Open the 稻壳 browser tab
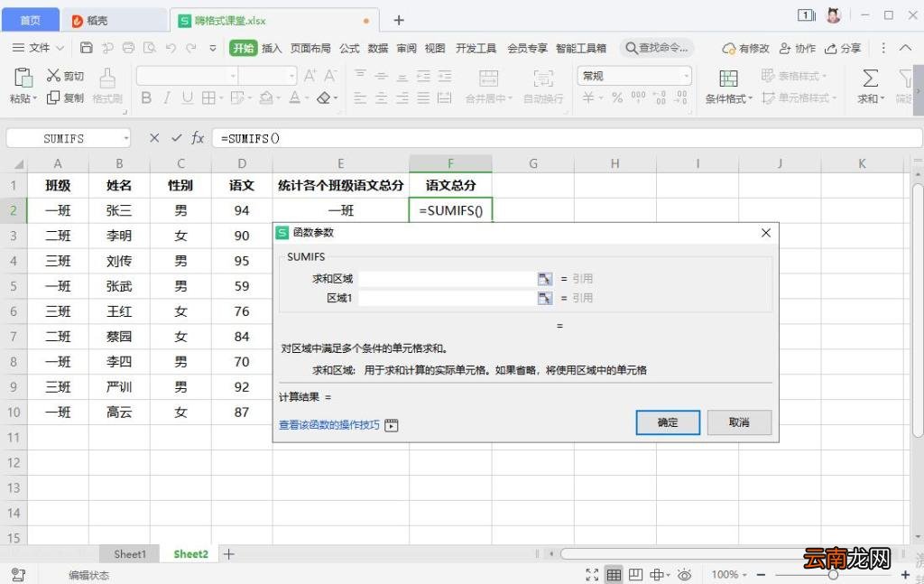The height and width of the screenshot is (584, 924). pos(114,21)
